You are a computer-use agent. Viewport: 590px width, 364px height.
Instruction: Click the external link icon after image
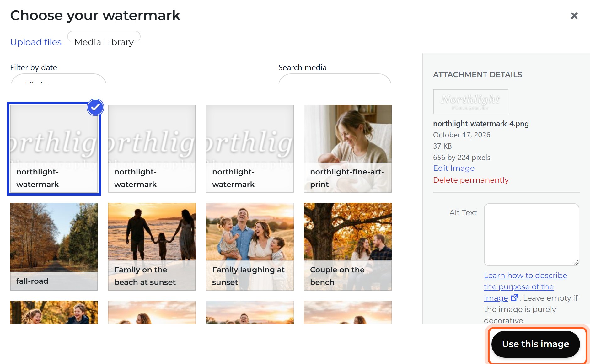514,297
